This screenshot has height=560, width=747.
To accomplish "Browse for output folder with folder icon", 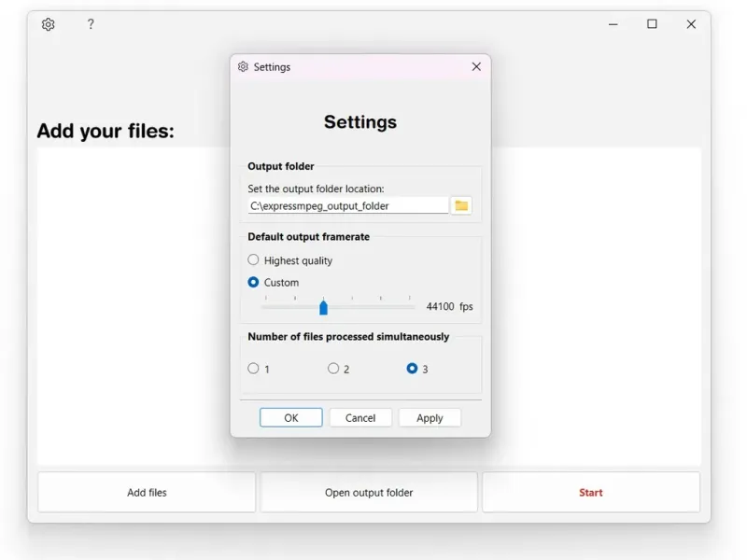I will [461, 205].
